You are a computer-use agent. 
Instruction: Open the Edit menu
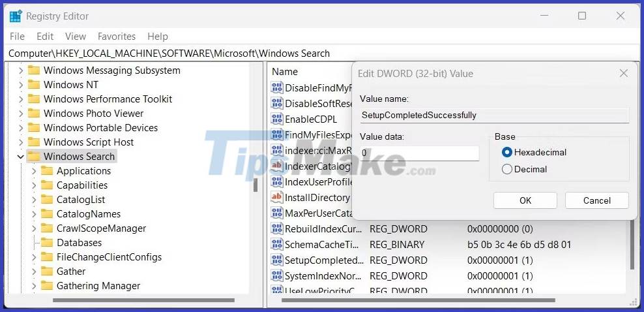45,37
